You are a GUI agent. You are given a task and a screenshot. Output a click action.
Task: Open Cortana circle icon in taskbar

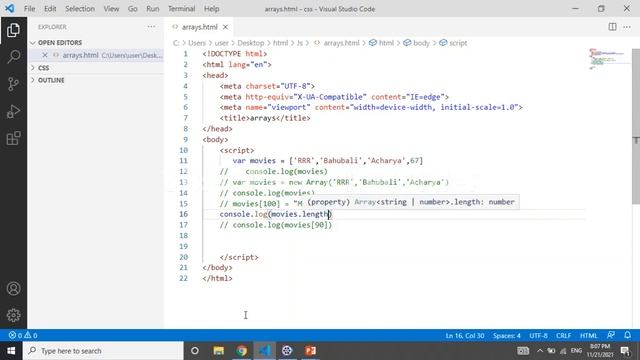pos(195,351)
